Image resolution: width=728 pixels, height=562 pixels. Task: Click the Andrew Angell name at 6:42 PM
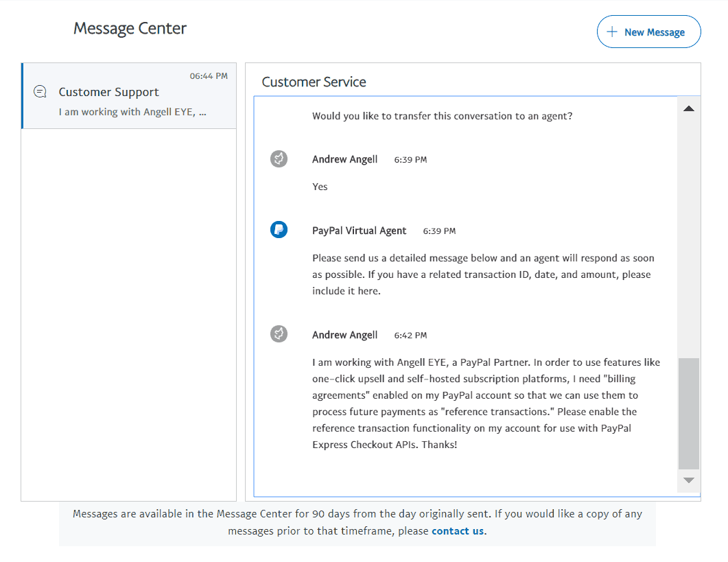click(344, 335)
